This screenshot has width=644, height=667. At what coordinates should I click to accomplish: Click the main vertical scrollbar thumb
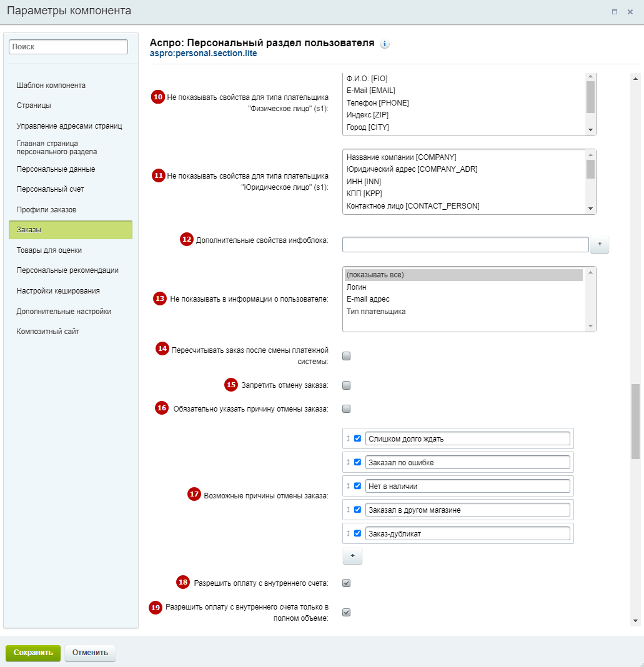pos(635,422)
